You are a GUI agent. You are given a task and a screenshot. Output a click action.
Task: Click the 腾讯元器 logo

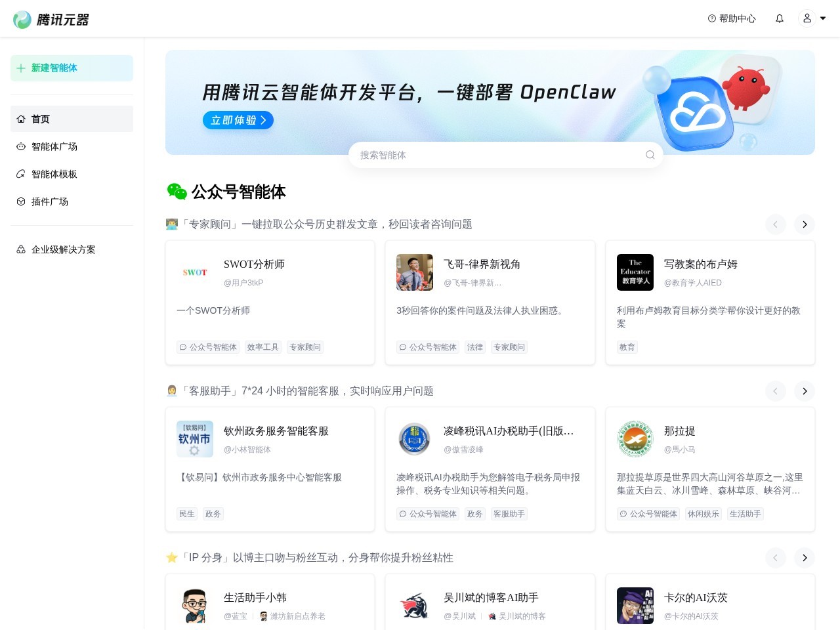pos(51,20)
